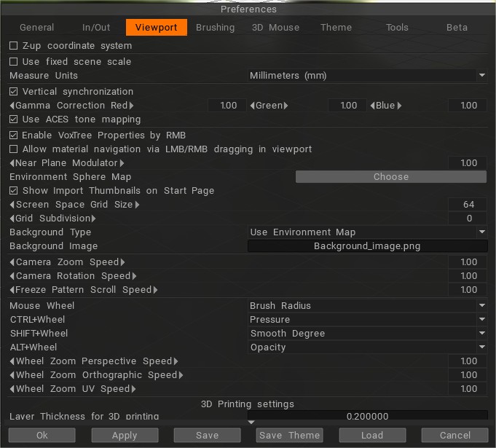Disable Vertical synchronization

pos(13,92)
